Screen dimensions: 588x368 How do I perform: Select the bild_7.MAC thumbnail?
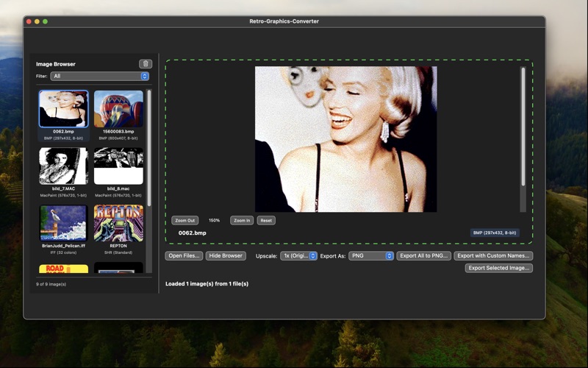pyautogui.click(x=63, y=166)
